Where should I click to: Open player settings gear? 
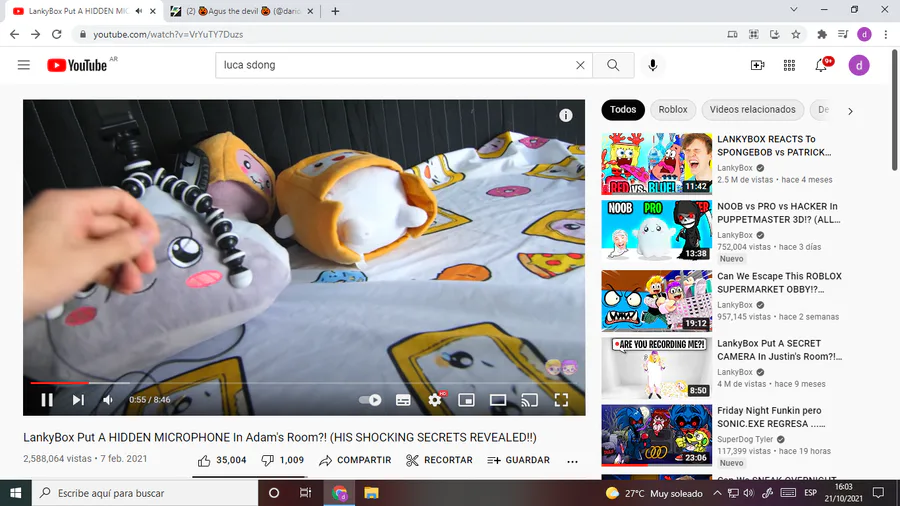(435, 400)
